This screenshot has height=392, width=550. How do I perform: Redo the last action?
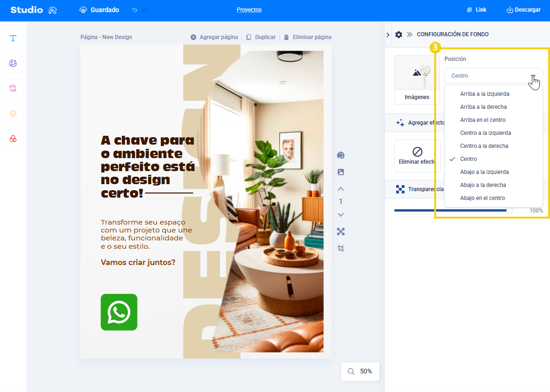(145, 10)
